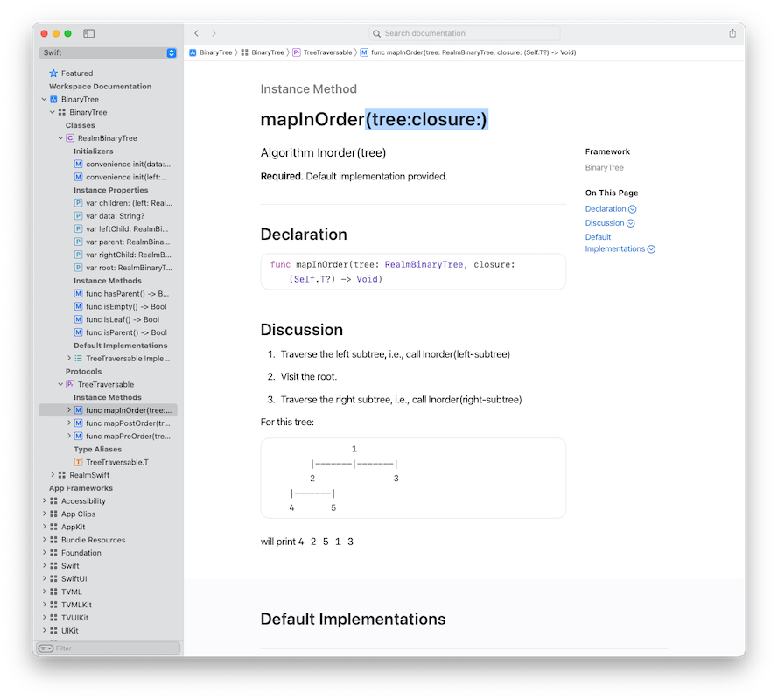The image size is (778, 700).
Task: Jump to Discussion in On This Page
Action: (609, 223)
